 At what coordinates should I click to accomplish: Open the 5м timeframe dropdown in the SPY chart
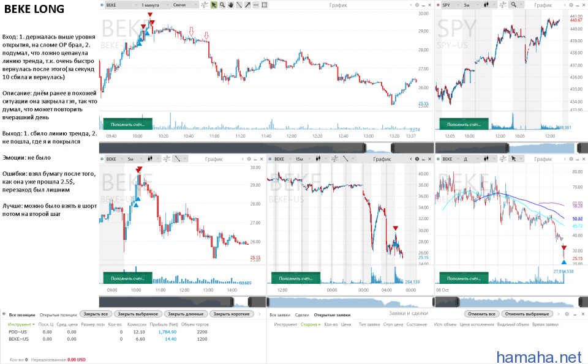(x=472, y=5)
